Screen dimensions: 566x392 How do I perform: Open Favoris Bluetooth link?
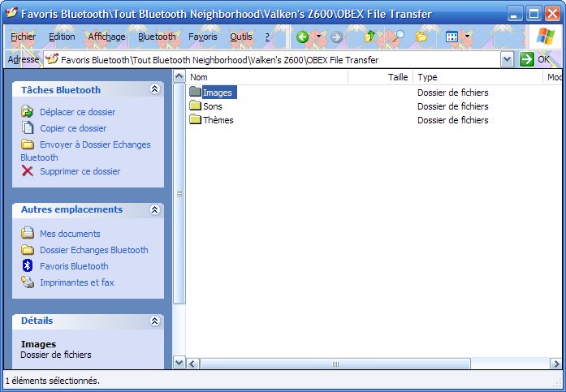click(74, 266)
